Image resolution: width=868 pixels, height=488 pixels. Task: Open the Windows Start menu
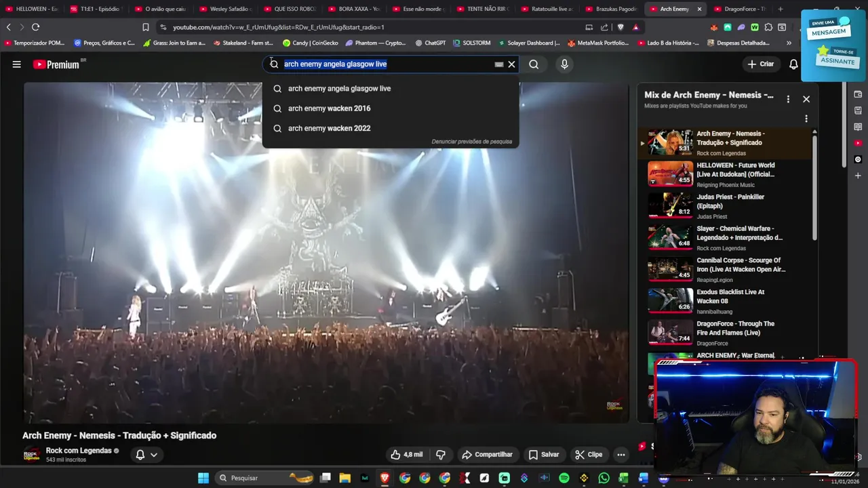[203, 478]
